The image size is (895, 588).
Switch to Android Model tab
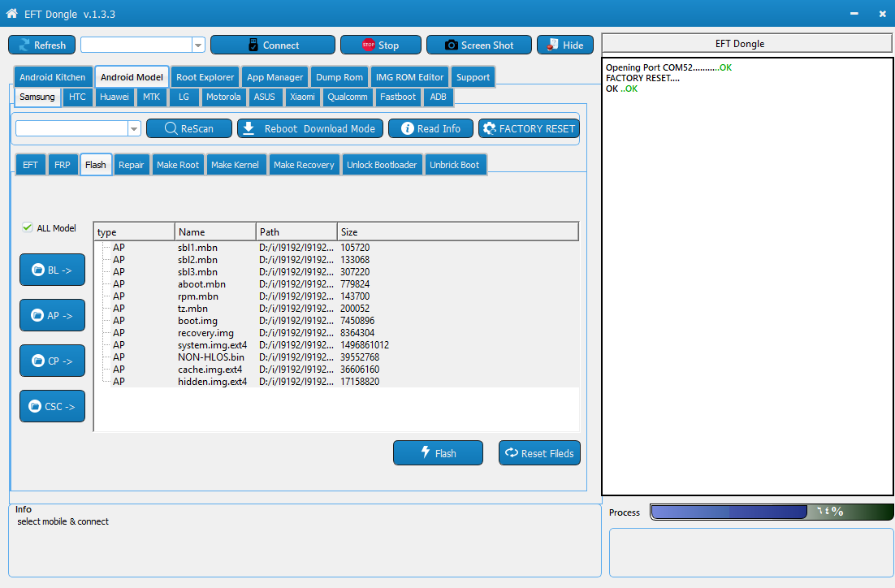point(132,77)
